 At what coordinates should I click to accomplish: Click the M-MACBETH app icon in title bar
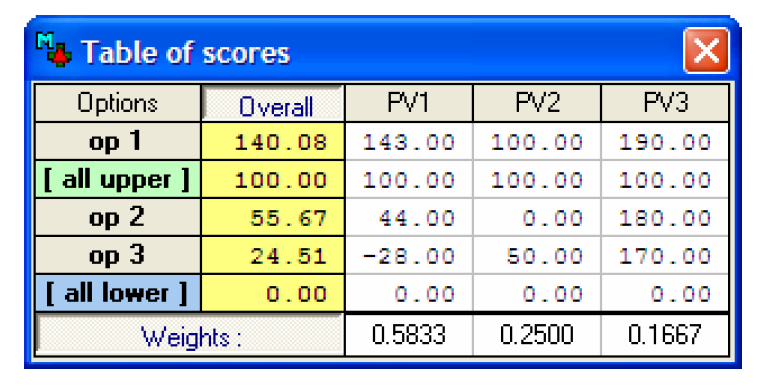point(53,50)
